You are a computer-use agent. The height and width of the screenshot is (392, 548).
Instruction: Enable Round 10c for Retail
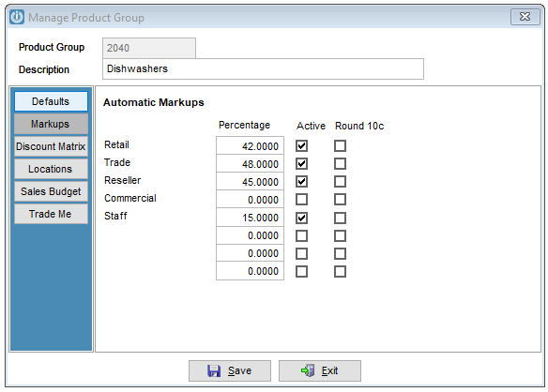coord(340,145)
